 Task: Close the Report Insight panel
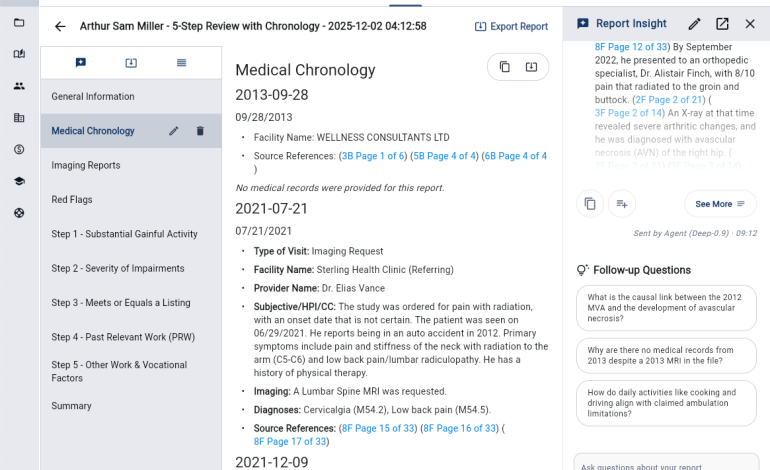(x=750, y=23)
